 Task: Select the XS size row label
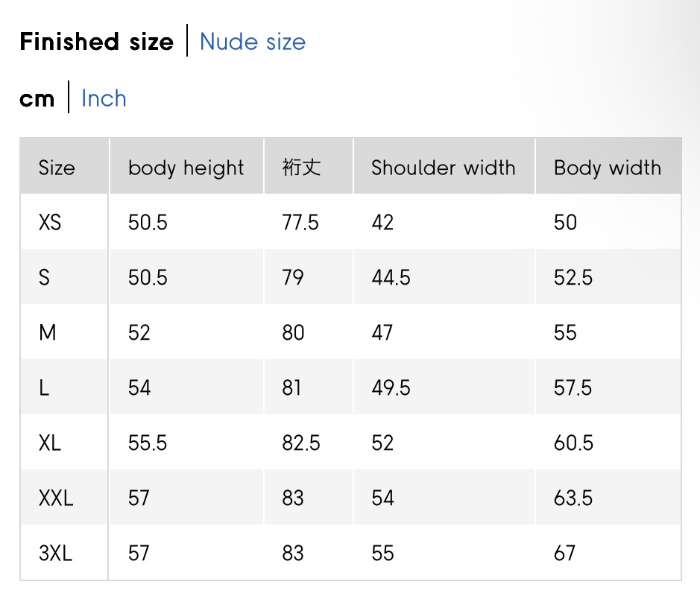(x=50, y=222)
